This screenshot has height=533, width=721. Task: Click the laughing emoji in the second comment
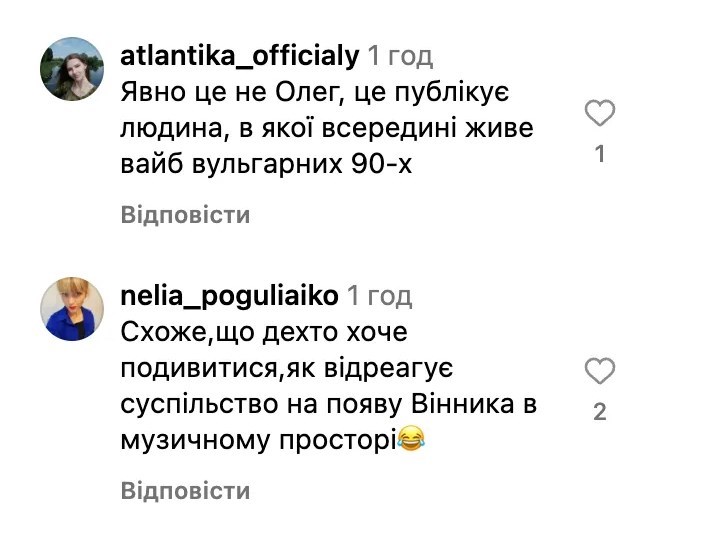tap(411, 439)
